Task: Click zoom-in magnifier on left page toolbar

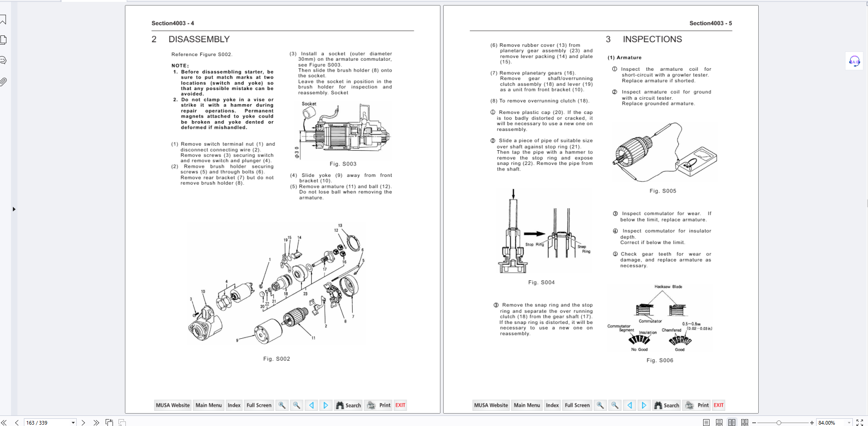Action: (282, 405)
